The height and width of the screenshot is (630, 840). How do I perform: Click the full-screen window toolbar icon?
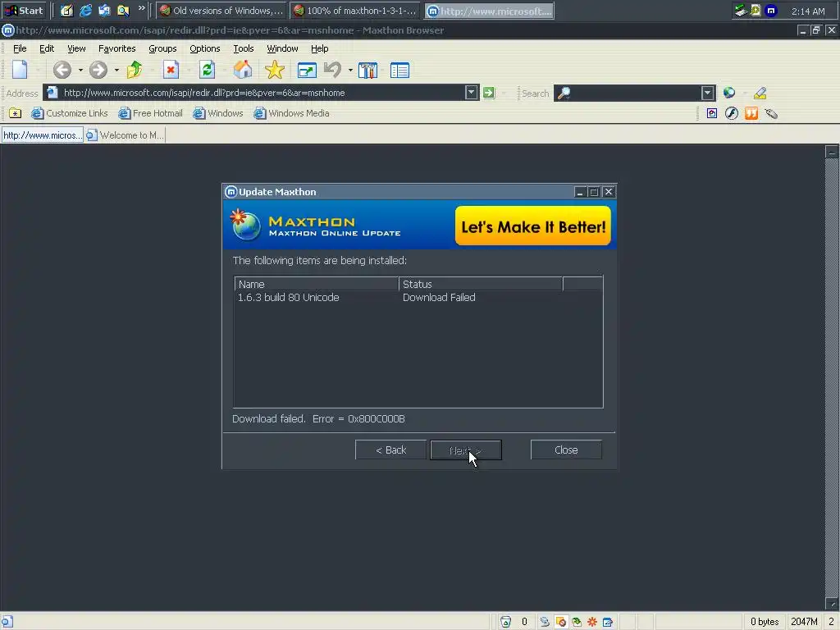tap(307, 71)
